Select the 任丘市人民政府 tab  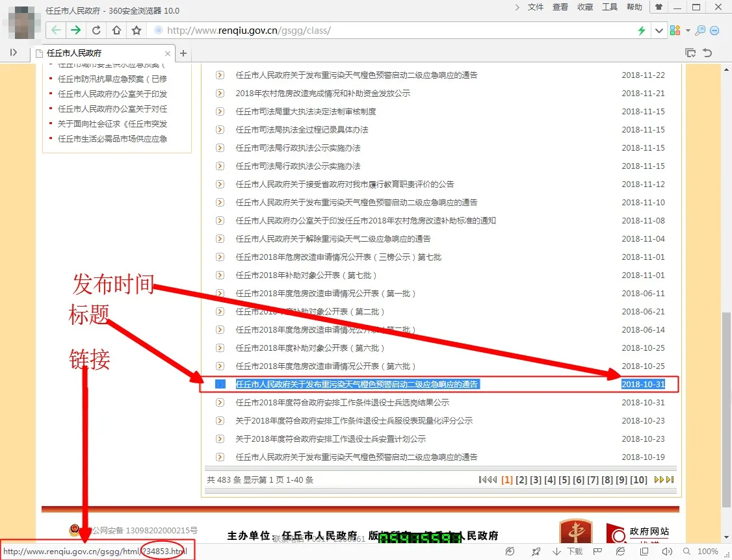[103, 53]
